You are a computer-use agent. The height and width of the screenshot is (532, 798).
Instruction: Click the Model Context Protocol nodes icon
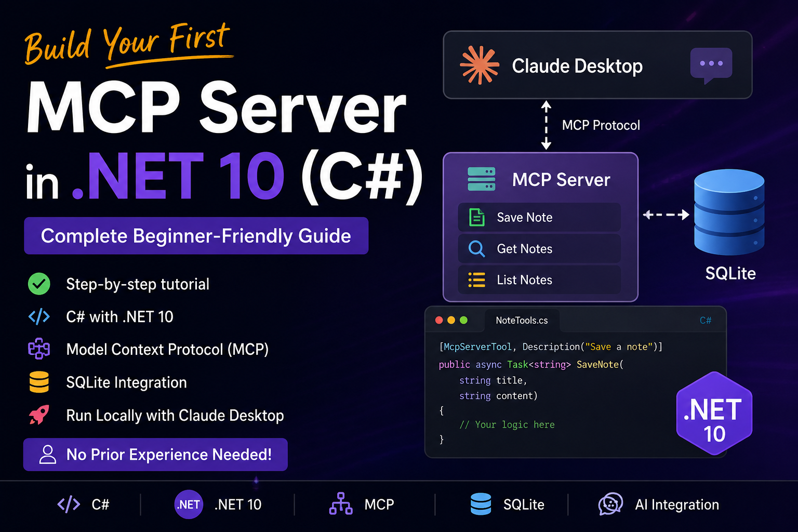[x=39, y=349]
